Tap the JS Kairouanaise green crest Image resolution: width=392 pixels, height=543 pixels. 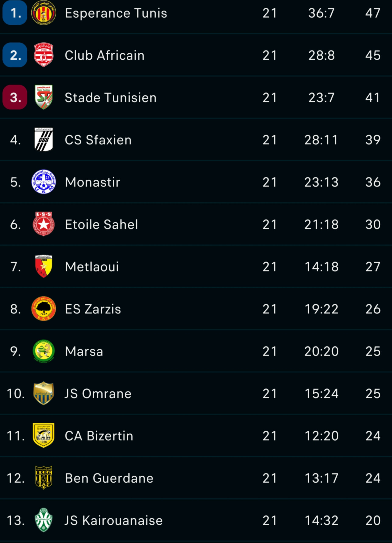[43, 520]
